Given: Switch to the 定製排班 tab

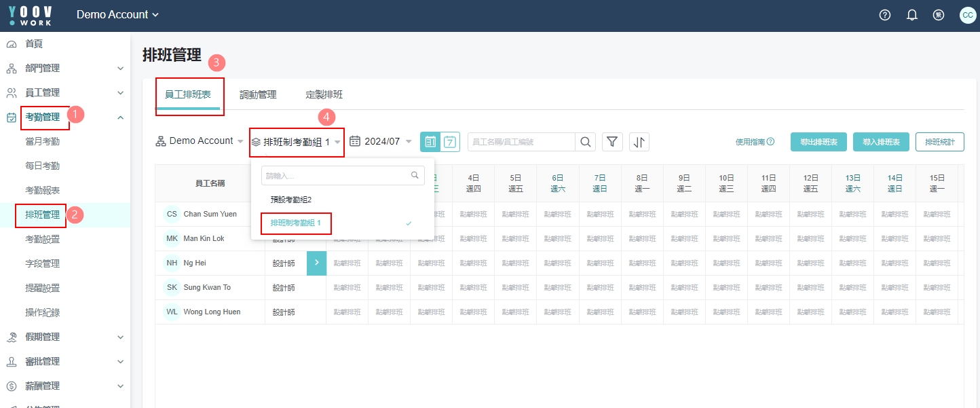Looking at the screenshot, I should click(324, 95).
